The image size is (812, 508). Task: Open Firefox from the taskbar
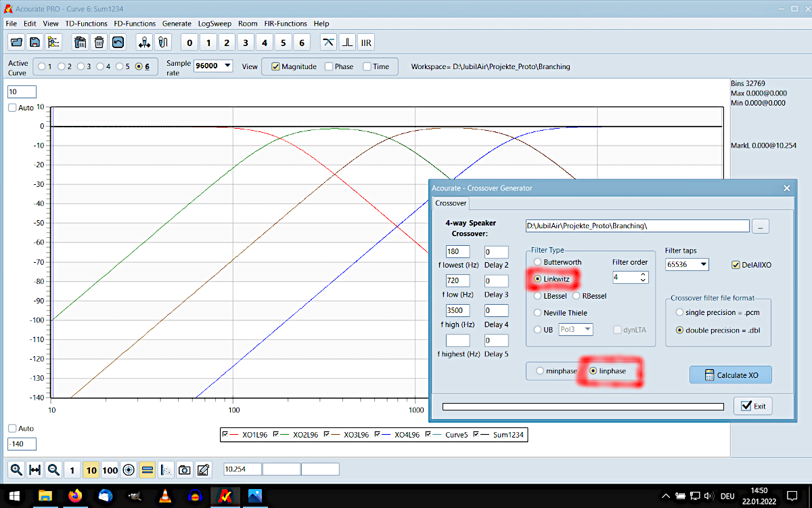[75, 496]
